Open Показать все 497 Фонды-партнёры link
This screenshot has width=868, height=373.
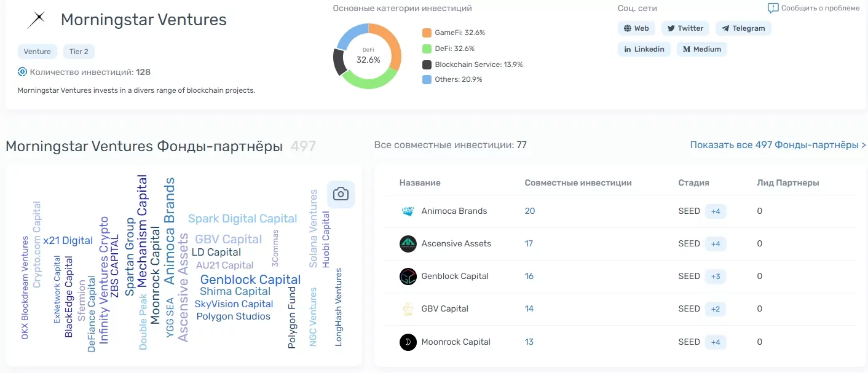[x=776, y=144]
